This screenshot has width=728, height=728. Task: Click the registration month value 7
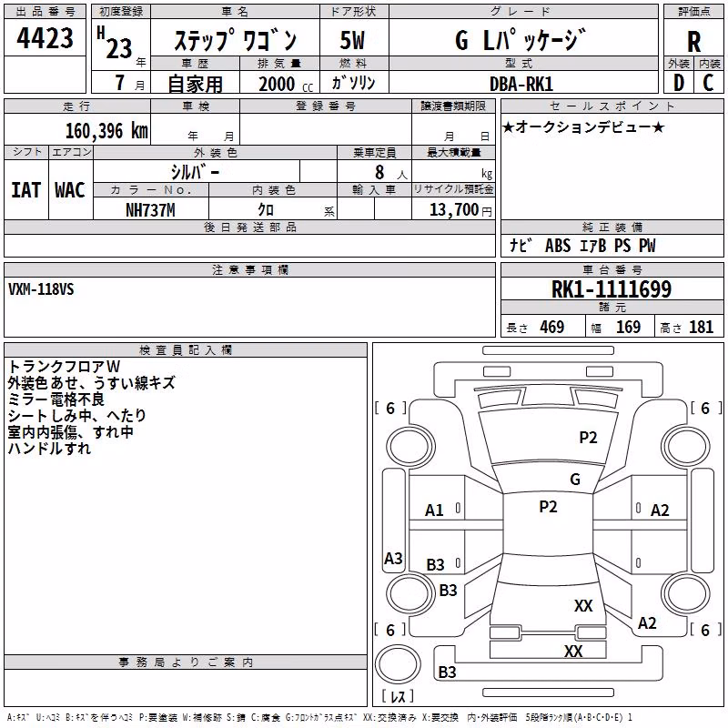(120, 82)
